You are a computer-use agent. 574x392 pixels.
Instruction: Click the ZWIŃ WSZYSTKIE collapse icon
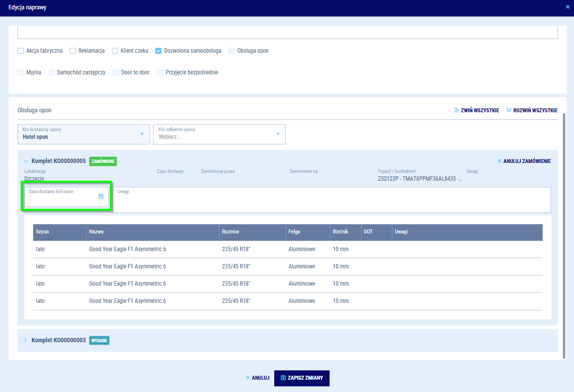point(456,110)
